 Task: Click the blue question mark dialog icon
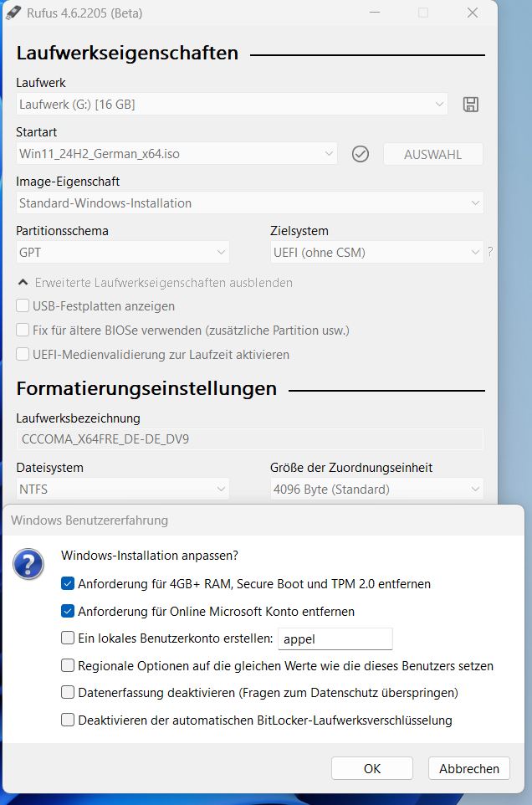click(x=28, y=564)
